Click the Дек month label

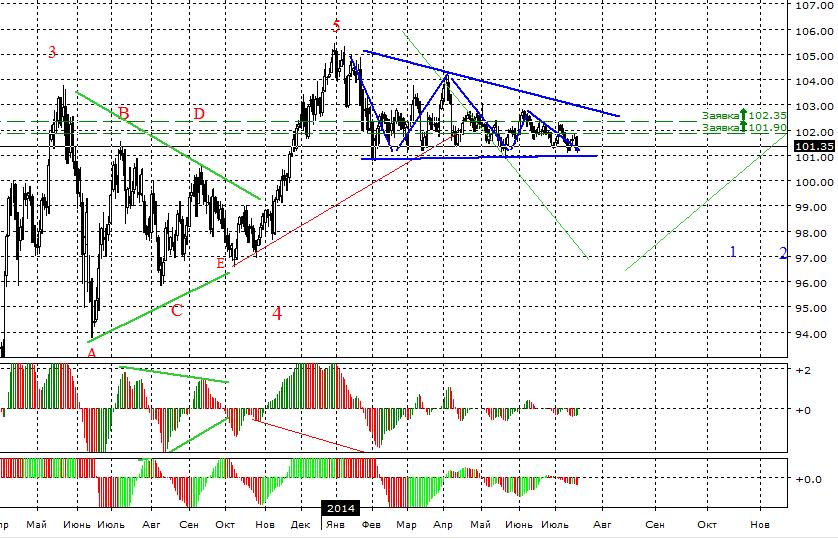(x=300, y=525)
